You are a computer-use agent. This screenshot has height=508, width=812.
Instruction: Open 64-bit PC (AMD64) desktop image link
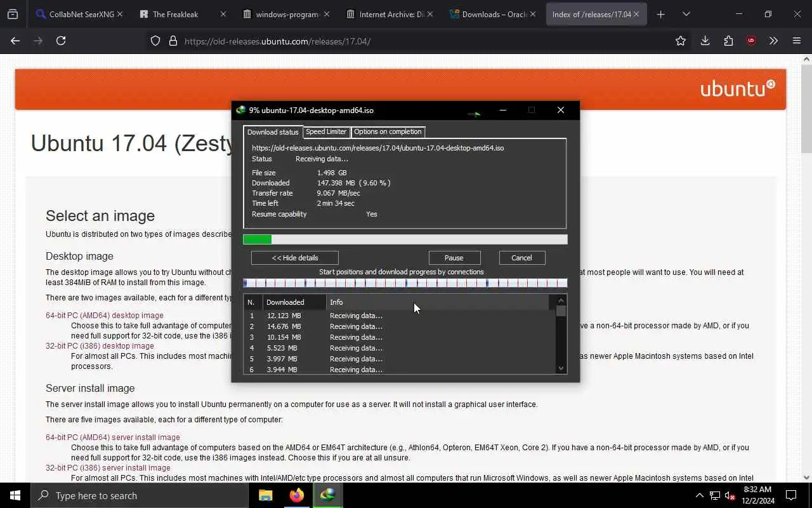click(105, 316)
